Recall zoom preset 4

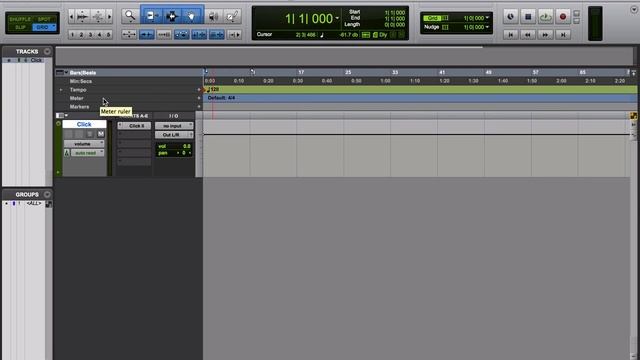point(99,35)
